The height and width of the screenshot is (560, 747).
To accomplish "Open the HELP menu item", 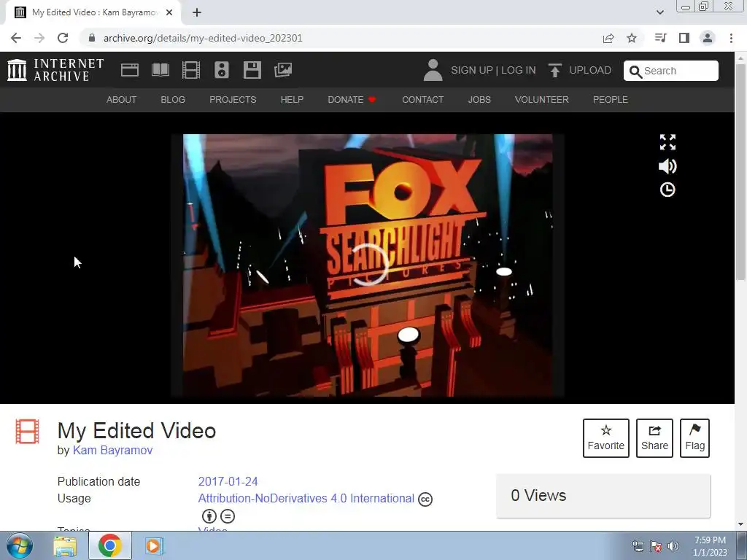I will point(292,99).
